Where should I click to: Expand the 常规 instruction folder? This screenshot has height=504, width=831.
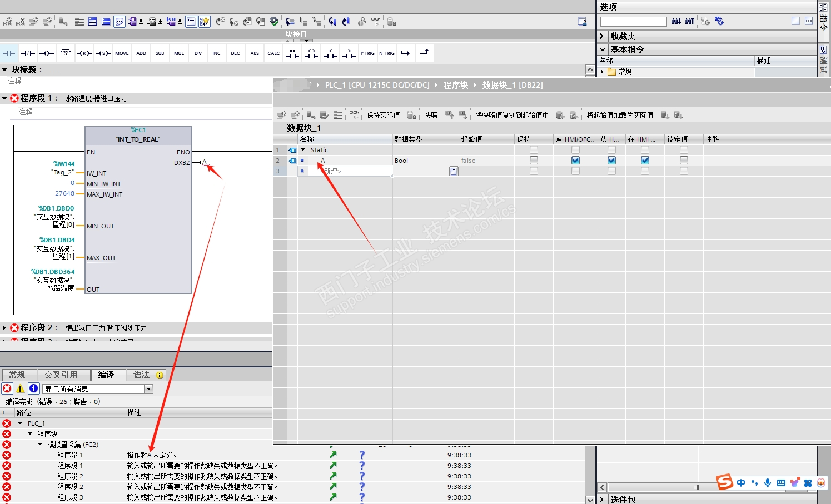pos(602,72)
